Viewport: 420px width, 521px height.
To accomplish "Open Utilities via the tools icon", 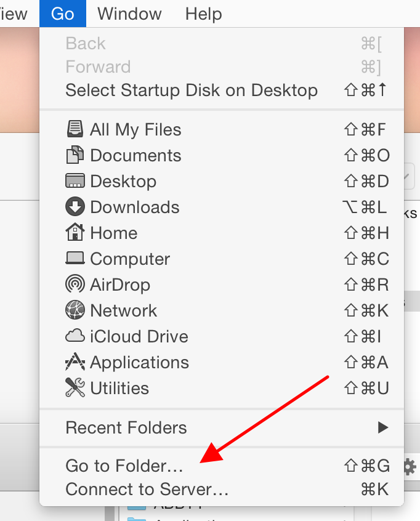I will tap(75, 387).
